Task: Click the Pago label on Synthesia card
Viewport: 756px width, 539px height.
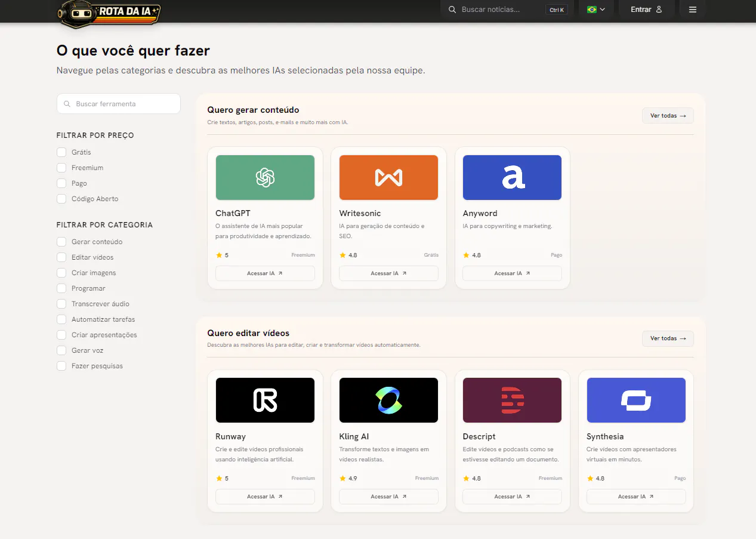Action: (680, 478)
